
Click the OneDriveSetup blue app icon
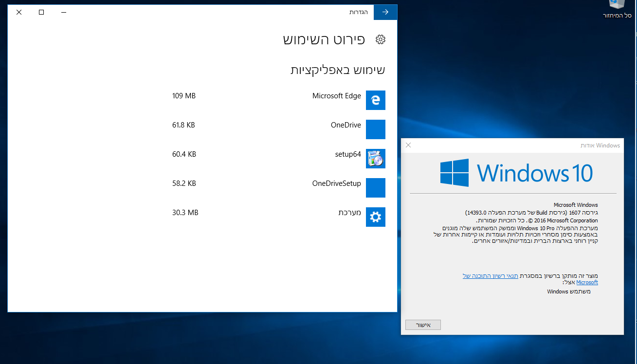coord(376,188)
